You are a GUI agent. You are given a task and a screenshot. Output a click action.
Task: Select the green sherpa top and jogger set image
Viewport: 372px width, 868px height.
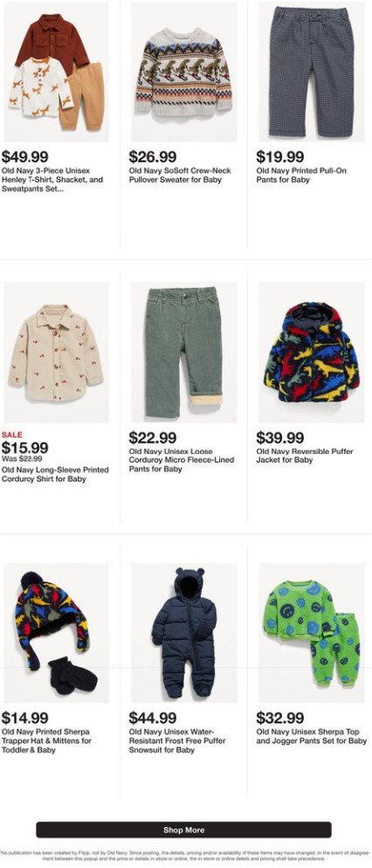[x=312, y=633]
